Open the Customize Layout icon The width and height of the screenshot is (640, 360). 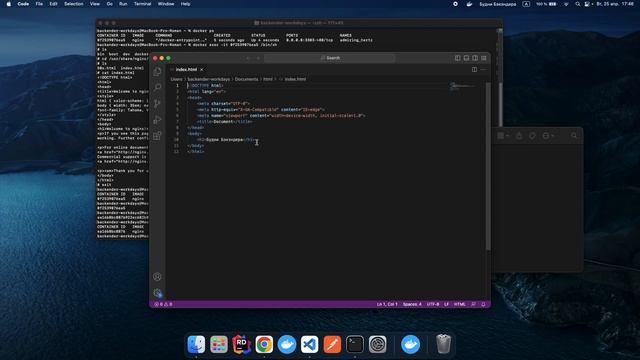coord(484,58)
